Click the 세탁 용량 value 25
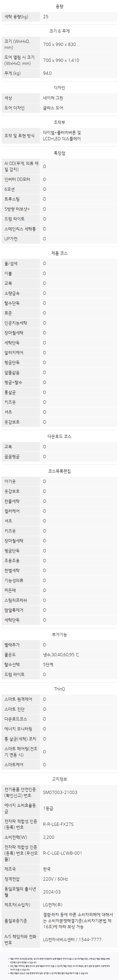This screenshot has width=119, height=980. (46, 17)
